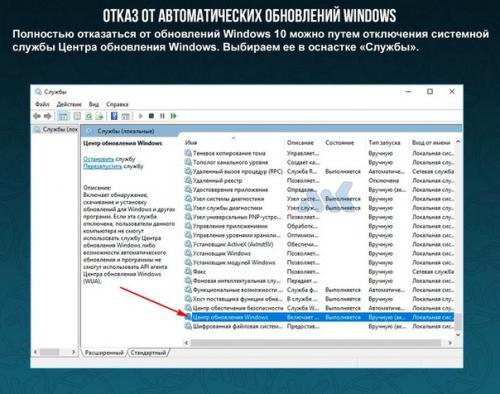The width and height of the screenshot is (500, 394).
Task: Click the Отключена startup type of Удаленный реестр
Action: click(x=384, y=181)
